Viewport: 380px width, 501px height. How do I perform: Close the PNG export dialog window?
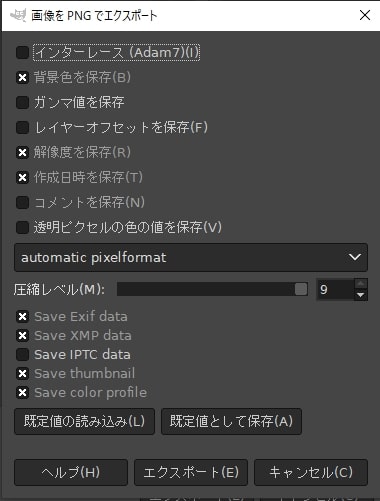(365, 15)
